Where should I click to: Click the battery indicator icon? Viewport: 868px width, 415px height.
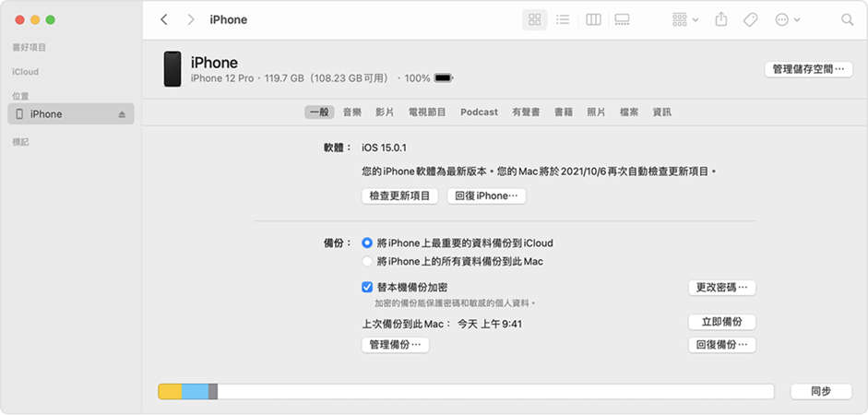(444, 78)
